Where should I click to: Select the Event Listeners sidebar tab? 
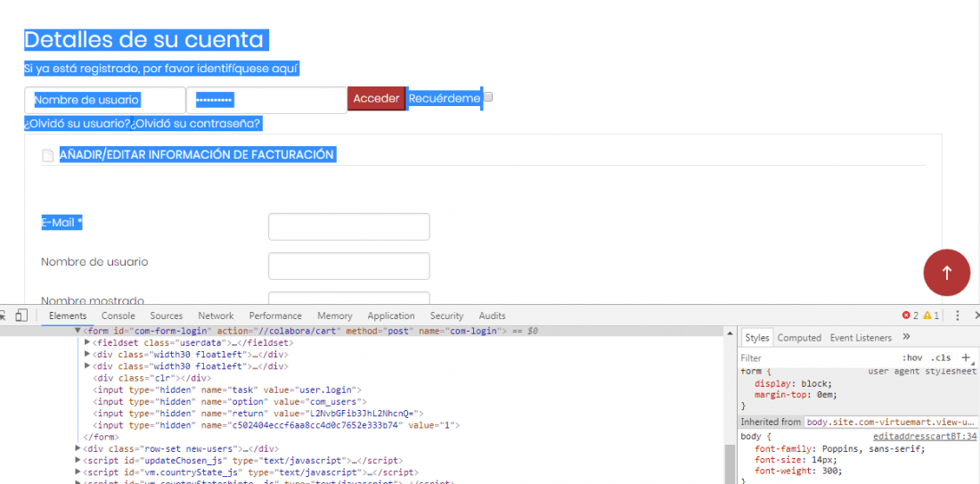861,338
